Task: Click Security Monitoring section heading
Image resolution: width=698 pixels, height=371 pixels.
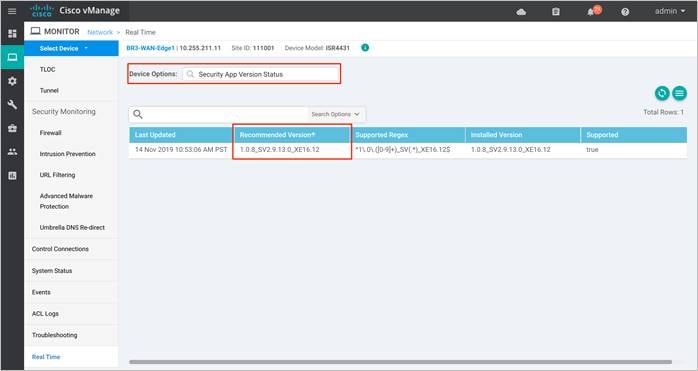Action: click(x=64, y=111)
